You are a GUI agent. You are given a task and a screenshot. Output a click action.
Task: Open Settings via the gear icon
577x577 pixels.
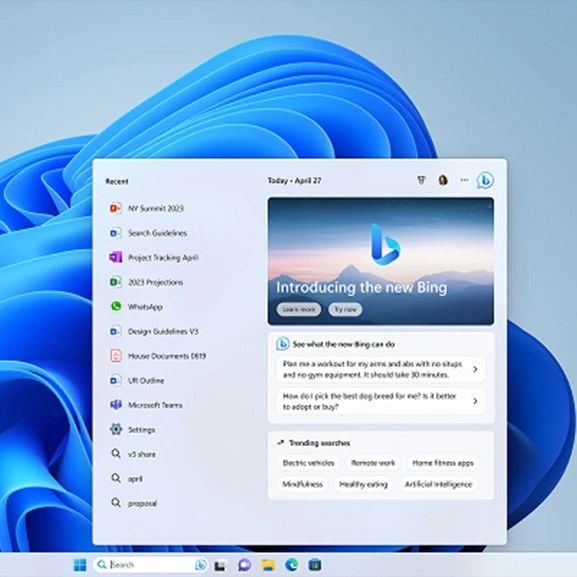[116, 429]
